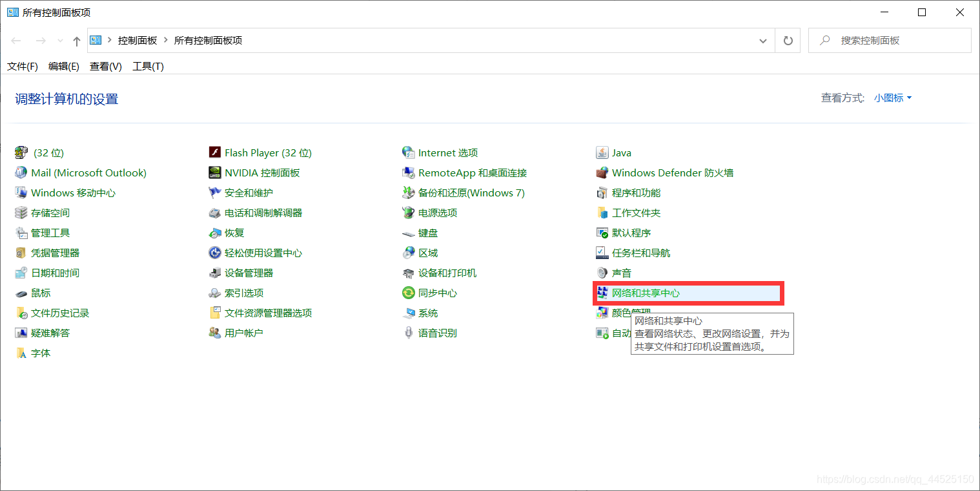Screen dimensions: 980x491
Task: Expand the chevron after 控制面板 breadcrumb
Action: (x=166, y=40)
